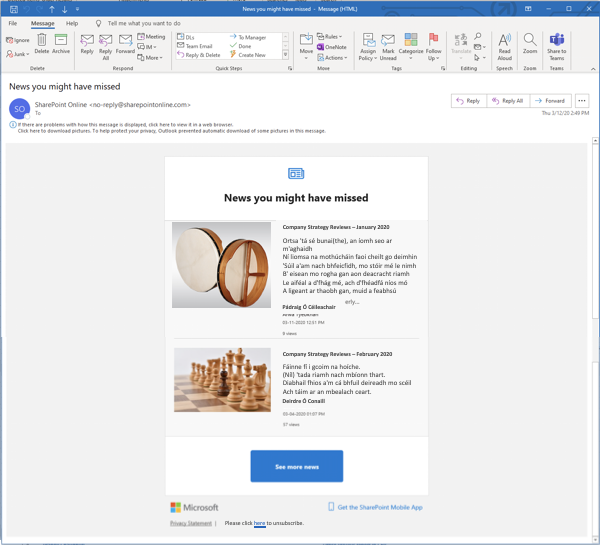This screenshot has height=545, width=600.
Task: Click Reply All in the ribbon
Action: [106, 43]
